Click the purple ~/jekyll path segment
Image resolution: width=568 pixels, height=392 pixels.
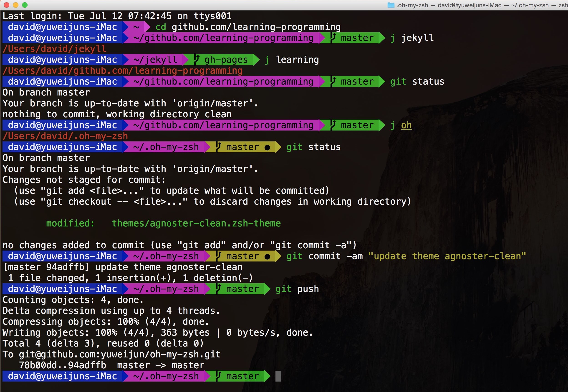155,60
